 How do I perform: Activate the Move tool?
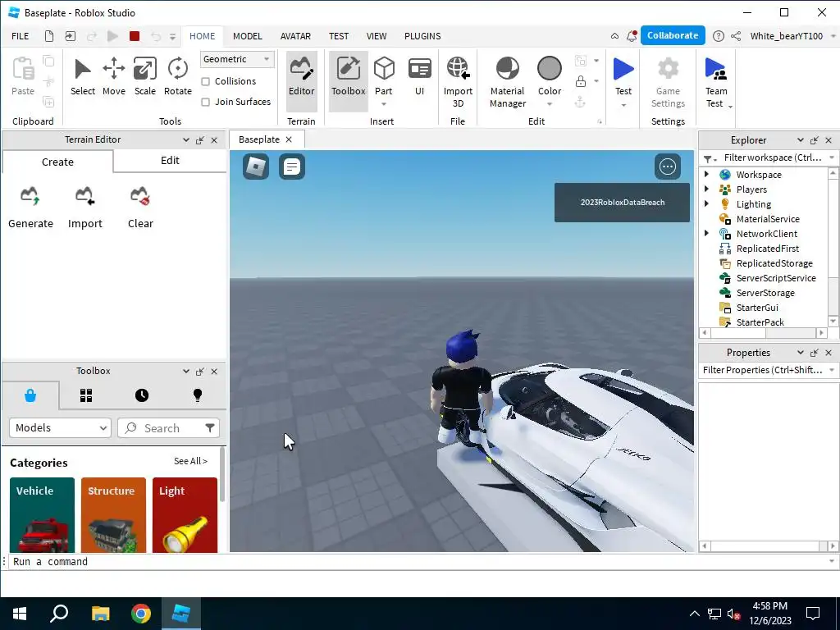(113, 78)
